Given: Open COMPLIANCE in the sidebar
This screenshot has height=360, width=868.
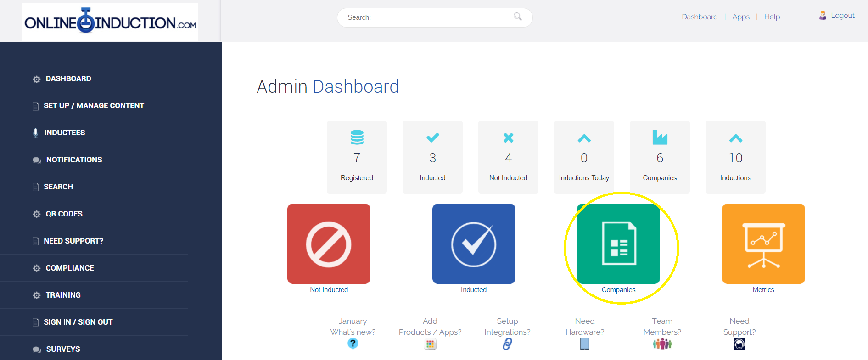Looking at the screenshot, I should pyautogui.click(x=70, y=268).
